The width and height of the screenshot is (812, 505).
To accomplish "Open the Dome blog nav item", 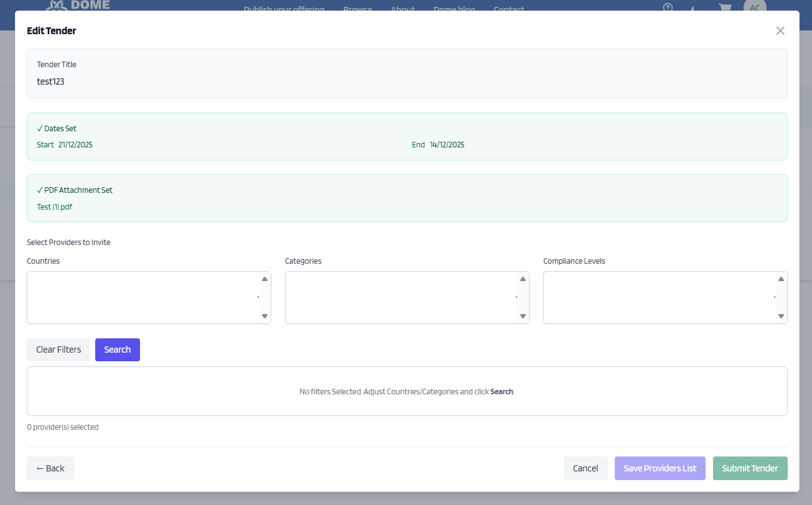I will click(x=454, y=9).
